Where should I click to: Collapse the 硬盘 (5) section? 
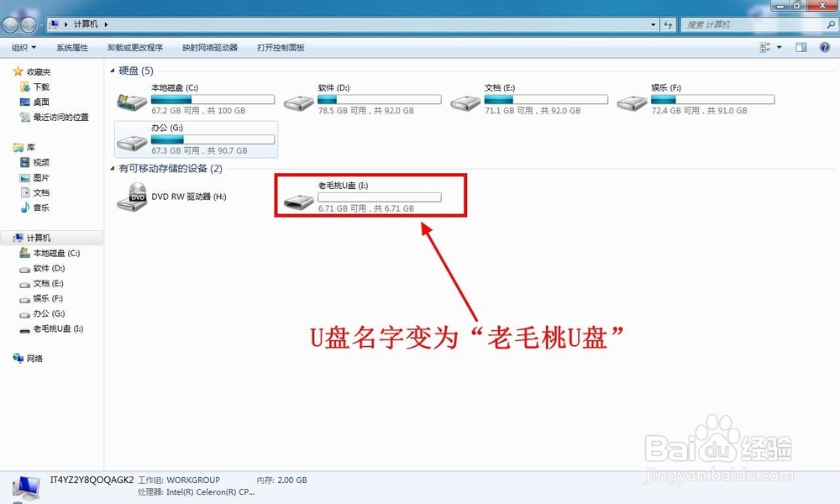click(x=113, y=71)
